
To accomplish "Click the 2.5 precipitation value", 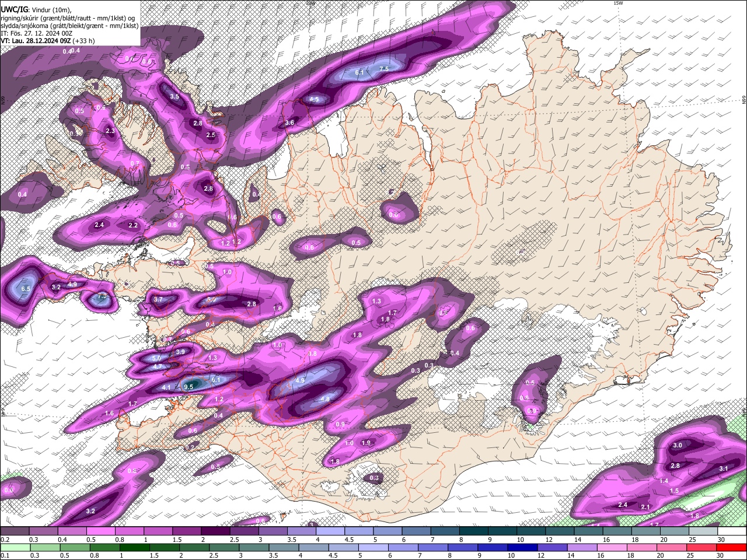I will click(211, 135).
